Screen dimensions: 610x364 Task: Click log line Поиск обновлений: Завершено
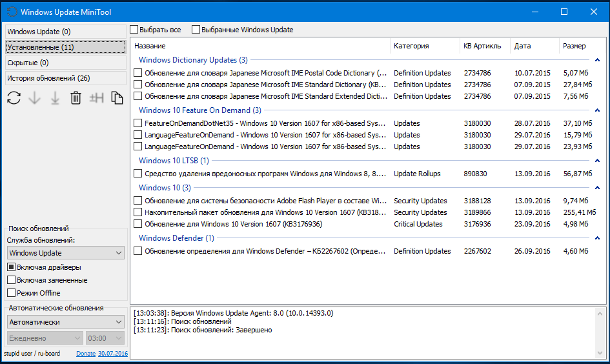(203, 330)
